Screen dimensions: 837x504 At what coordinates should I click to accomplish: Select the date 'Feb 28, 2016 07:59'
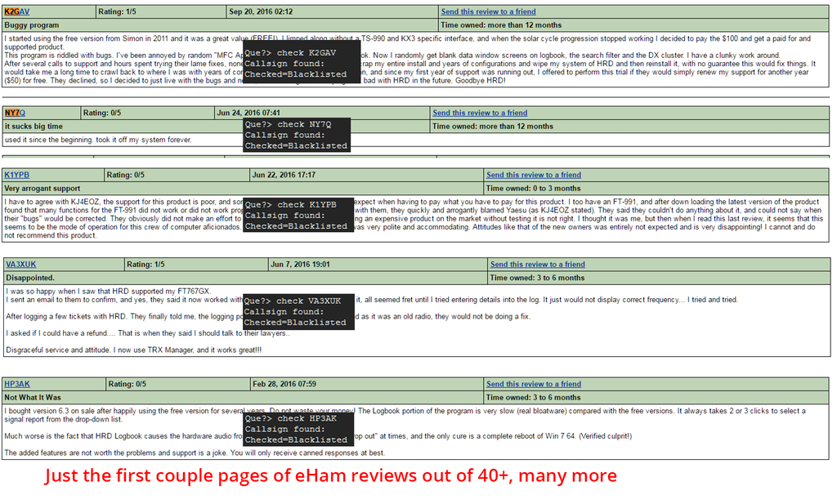point(284,384)
